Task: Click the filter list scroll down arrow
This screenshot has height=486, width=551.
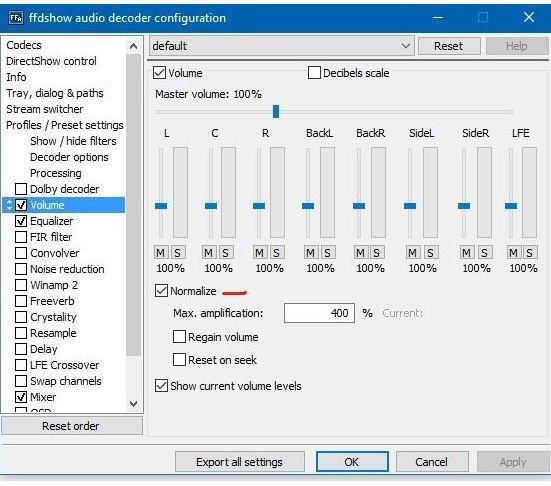Action: 133,403
